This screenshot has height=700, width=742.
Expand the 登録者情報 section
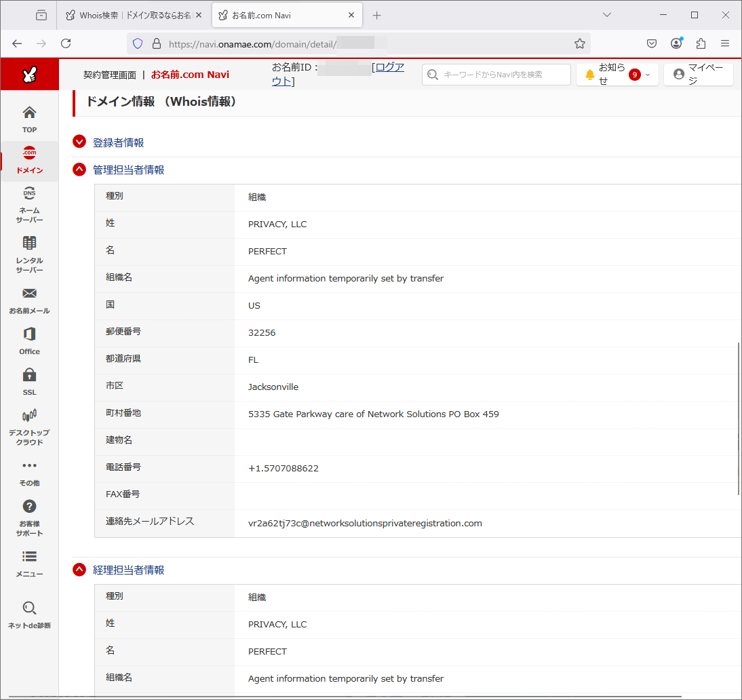tap(79, 142)
